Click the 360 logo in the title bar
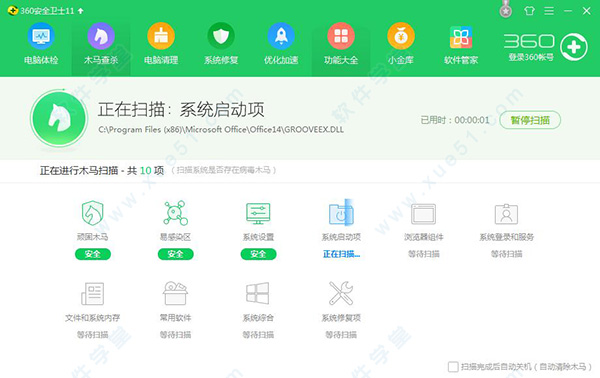600x378 pixels. click(13, 11)
